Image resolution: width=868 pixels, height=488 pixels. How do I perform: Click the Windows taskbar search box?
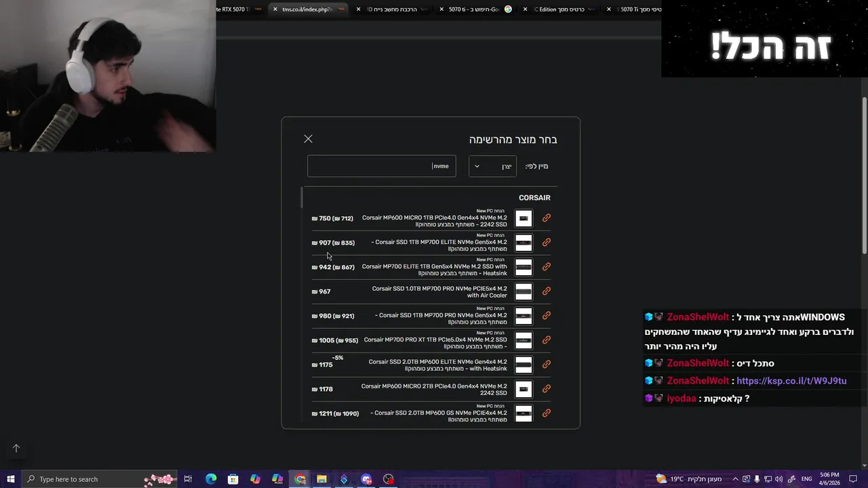click(100, 479)
